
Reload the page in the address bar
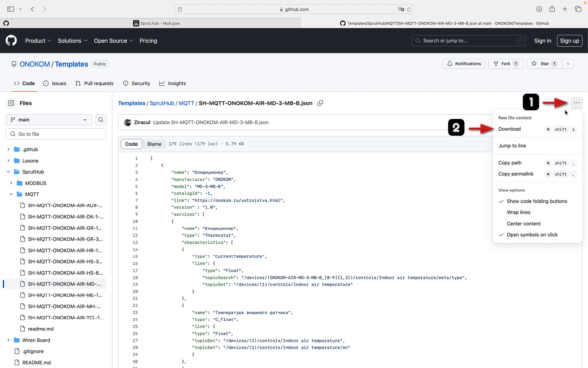click(409, 10)
